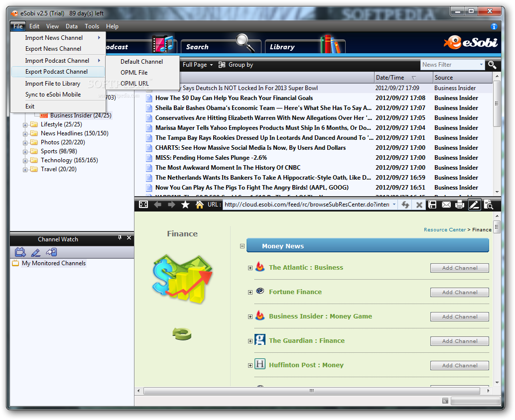515x420 pixels.
Task: Edit watch with pencil icon in Channel Watch
Action: click(x=35, y=252)
